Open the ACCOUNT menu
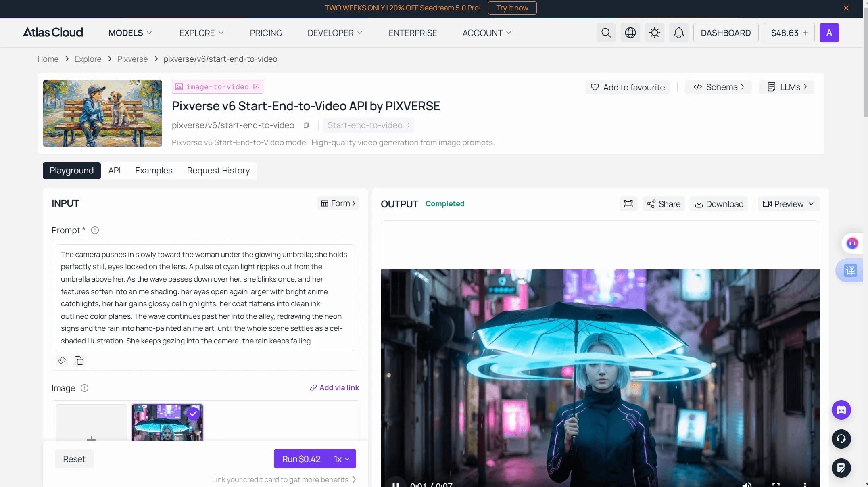 [486, 33]
